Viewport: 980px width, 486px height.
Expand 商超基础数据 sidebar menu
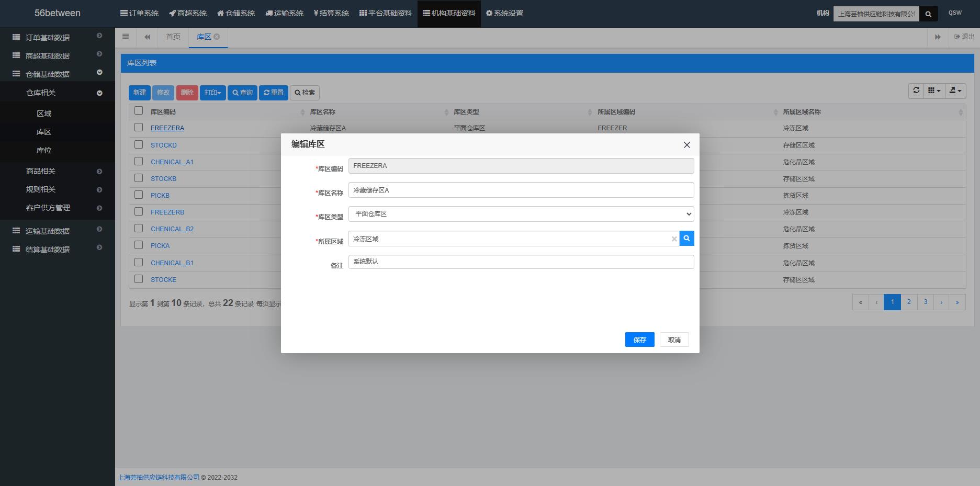click(x=57, y=55)
